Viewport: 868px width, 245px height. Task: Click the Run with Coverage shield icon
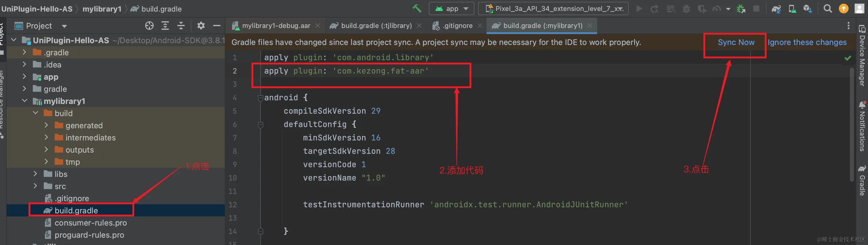point(702,9)
